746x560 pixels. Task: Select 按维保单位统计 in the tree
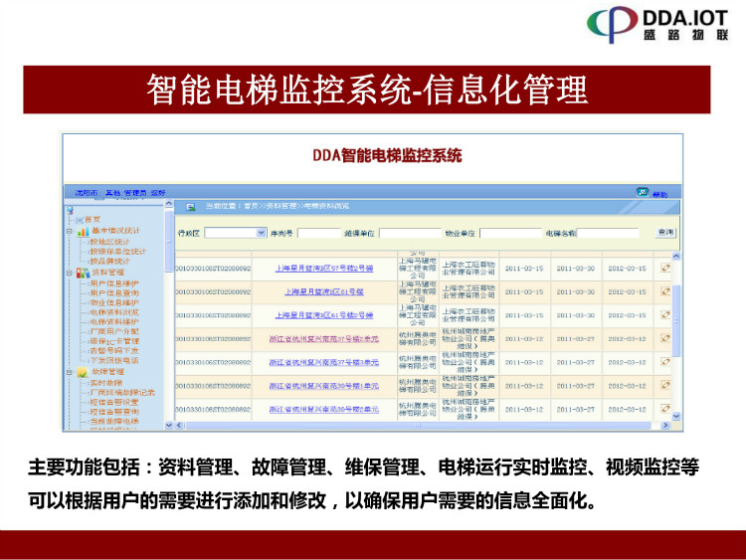(118, 252)
